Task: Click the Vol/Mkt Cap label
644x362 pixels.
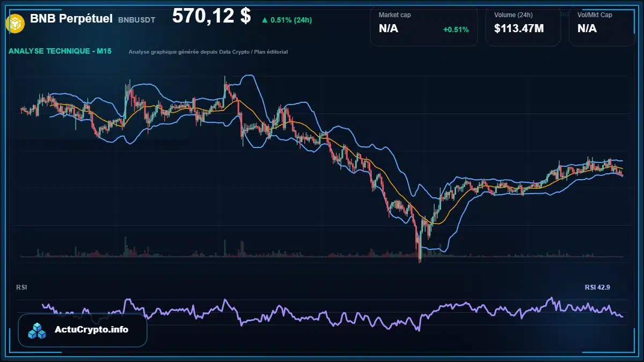Action: coord(595,15)
